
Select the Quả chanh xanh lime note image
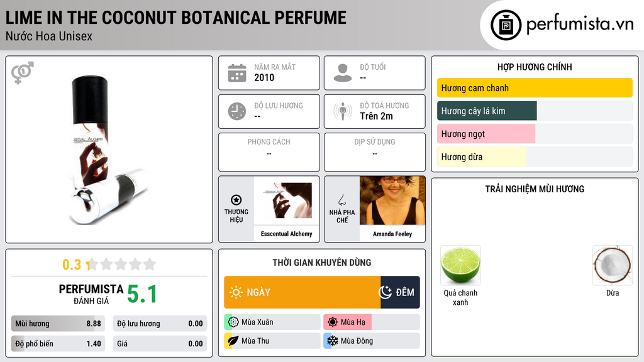point(460,265)
